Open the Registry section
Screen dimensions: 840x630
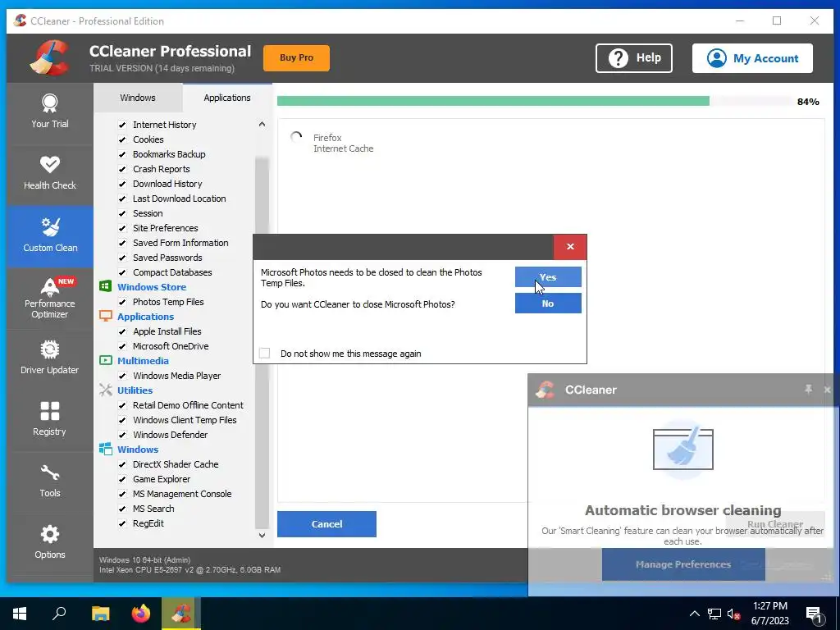coord(50,421)
